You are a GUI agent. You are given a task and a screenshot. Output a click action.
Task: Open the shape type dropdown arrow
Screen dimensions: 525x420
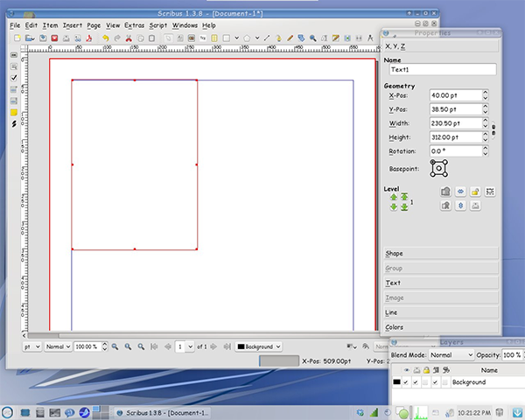[237, 38]
